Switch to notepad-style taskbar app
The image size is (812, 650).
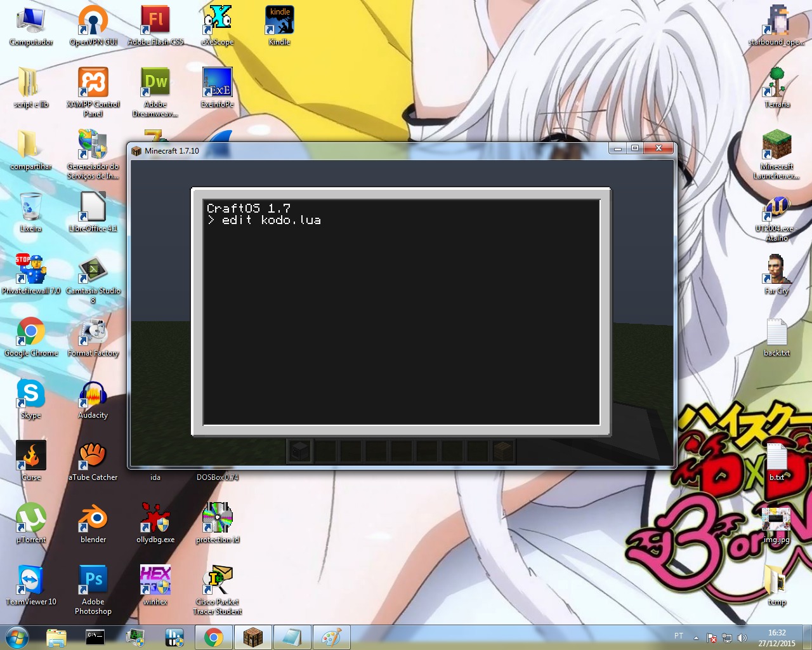tap(292, 637)
